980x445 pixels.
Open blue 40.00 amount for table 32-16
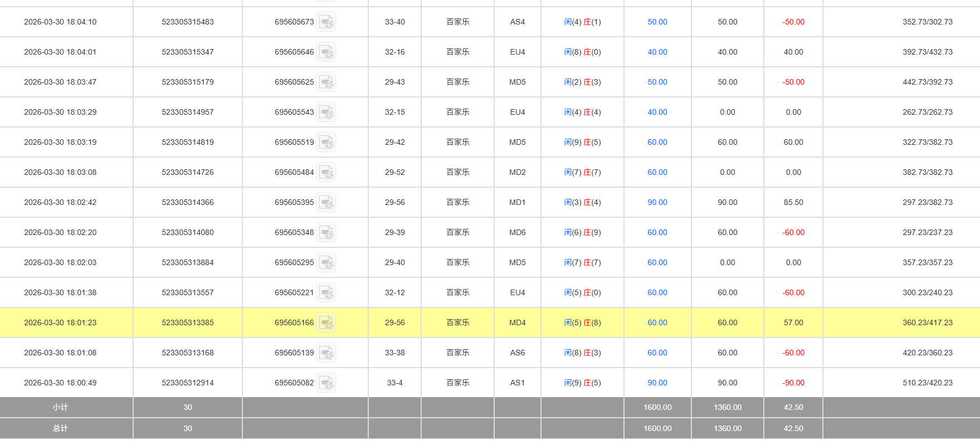pyautogui.click(x=657, y=52)
